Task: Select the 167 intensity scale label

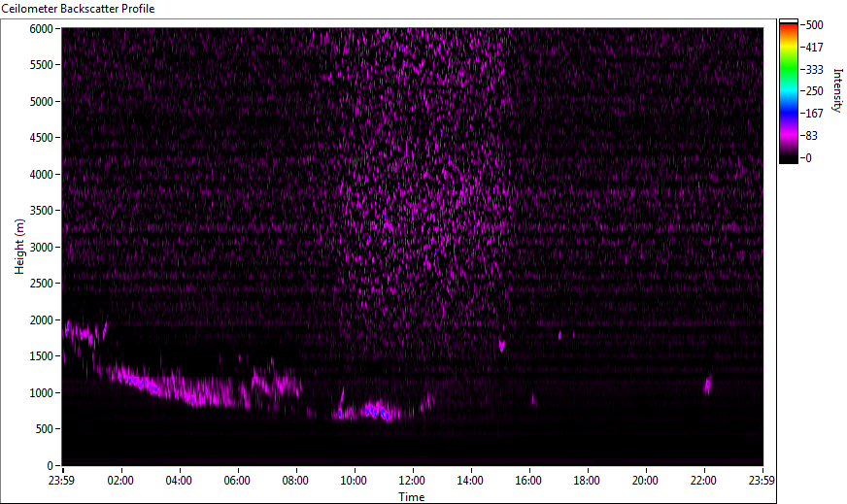Action: click(x=814, y=114)
